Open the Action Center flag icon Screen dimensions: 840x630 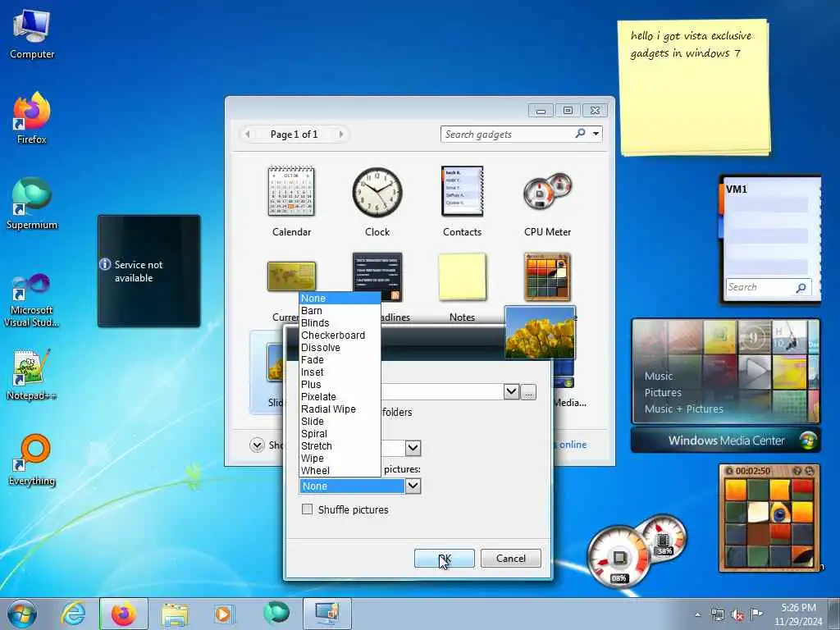point(756,614)
